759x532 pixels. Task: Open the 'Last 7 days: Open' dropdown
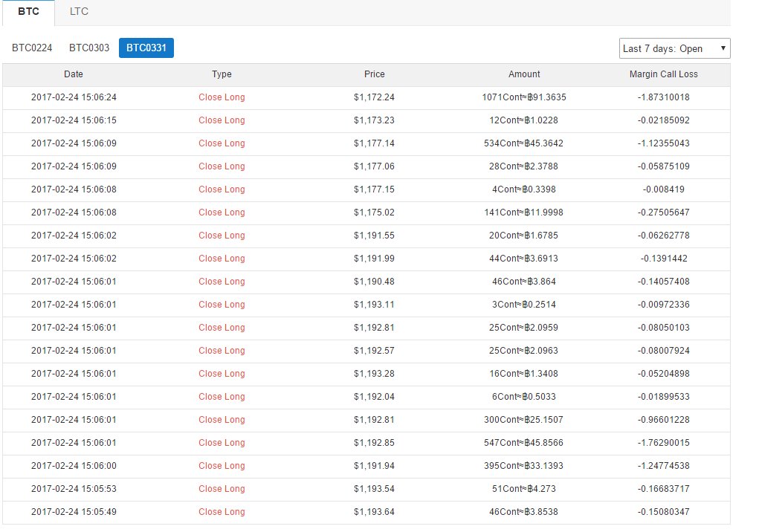[x=674, y=48]
